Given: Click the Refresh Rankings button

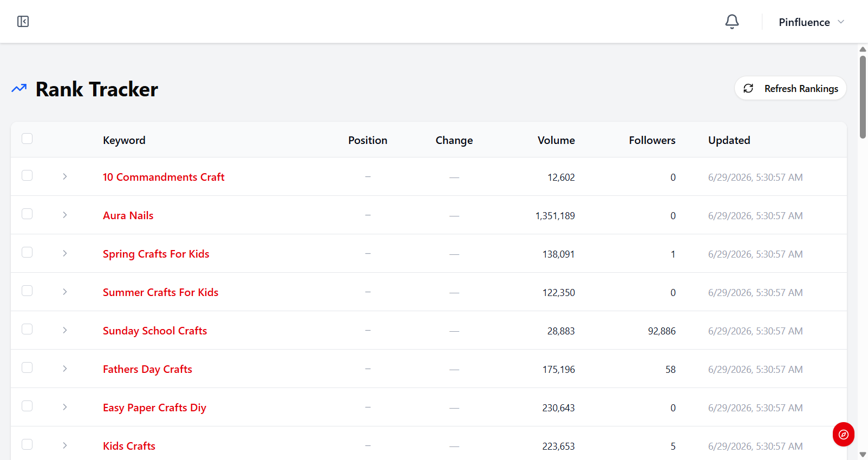Looking at the screenshot, I should click(790, 88).
